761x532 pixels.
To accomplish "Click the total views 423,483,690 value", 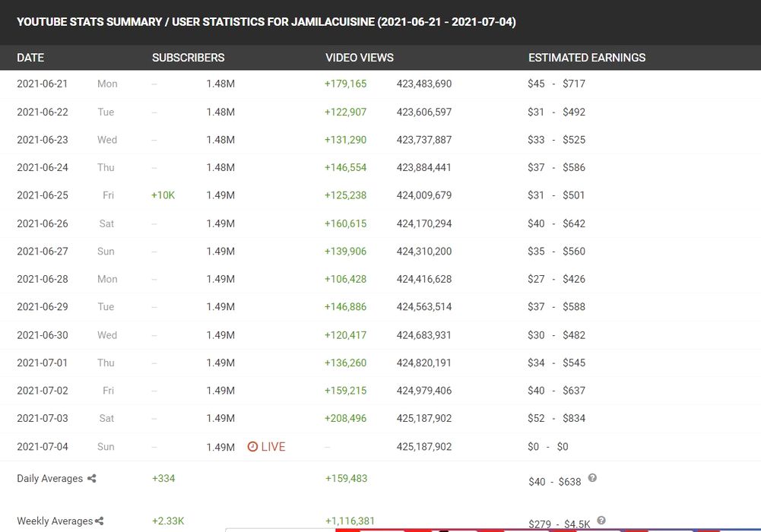I will (x=423, y=84).
